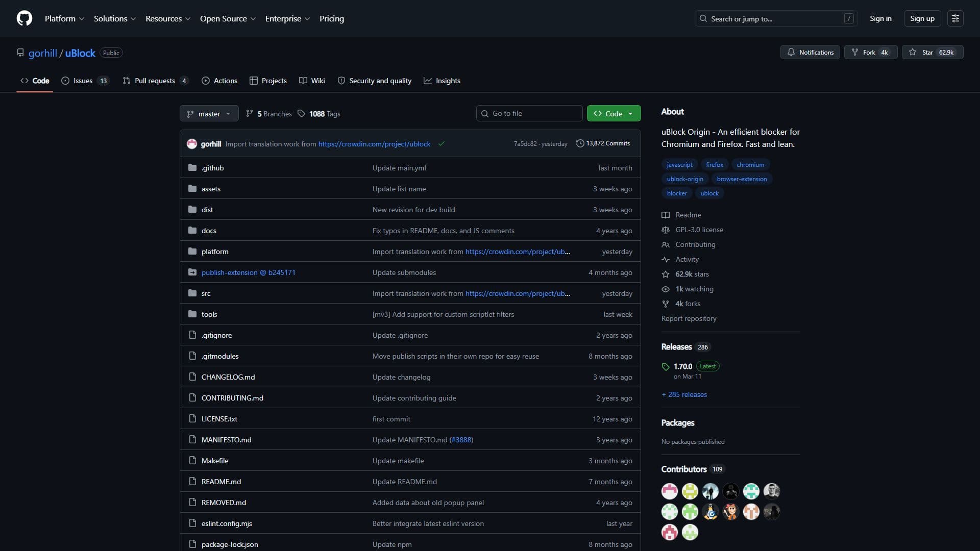Viewport: 980px width, 551px height.
Task: Click the Fork button for the repository
Action: click(870, 52)
